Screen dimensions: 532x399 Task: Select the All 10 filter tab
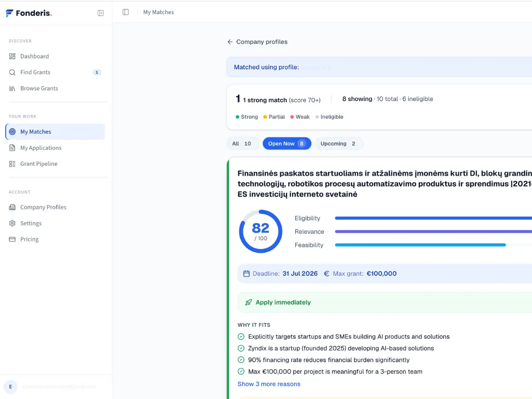[242, 144]
